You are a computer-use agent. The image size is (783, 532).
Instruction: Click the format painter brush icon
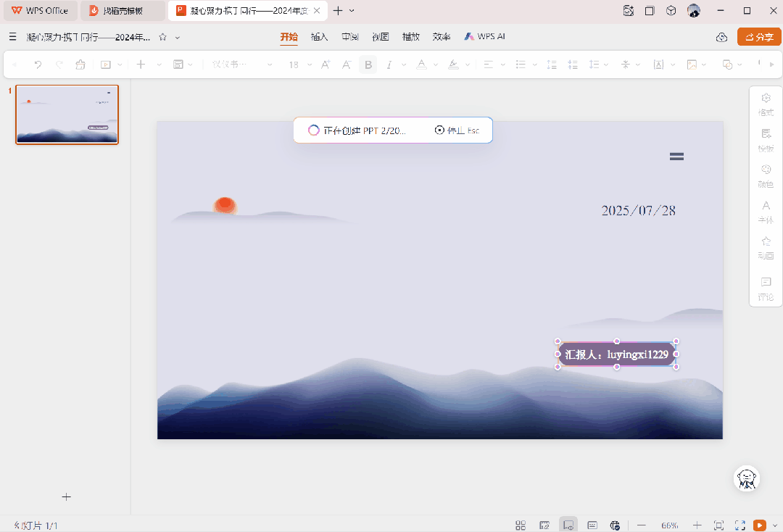[80, 65]
